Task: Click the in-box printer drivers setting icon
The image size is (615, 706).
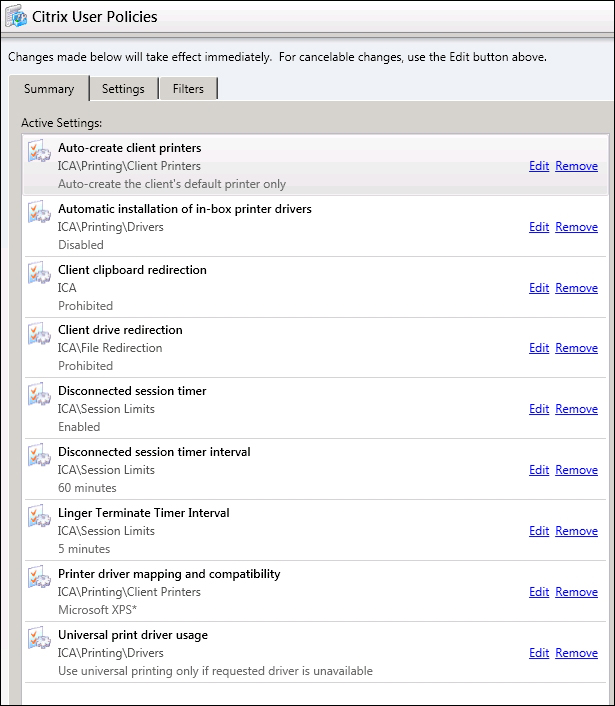Action: click(39, 212)
